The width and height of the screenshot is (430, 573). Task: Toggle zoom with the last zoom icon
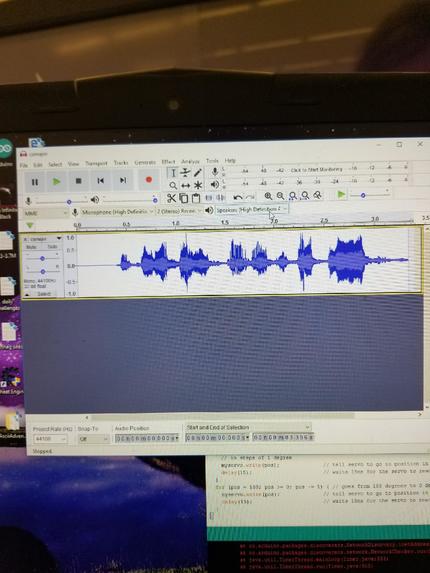pyautogui.click(x=317, y=195)
